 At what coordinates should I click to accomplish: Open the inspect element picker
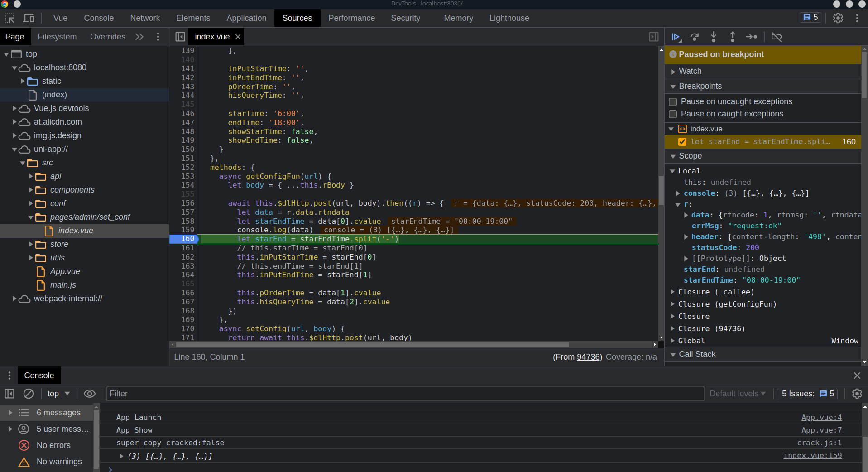pos(10,18)
